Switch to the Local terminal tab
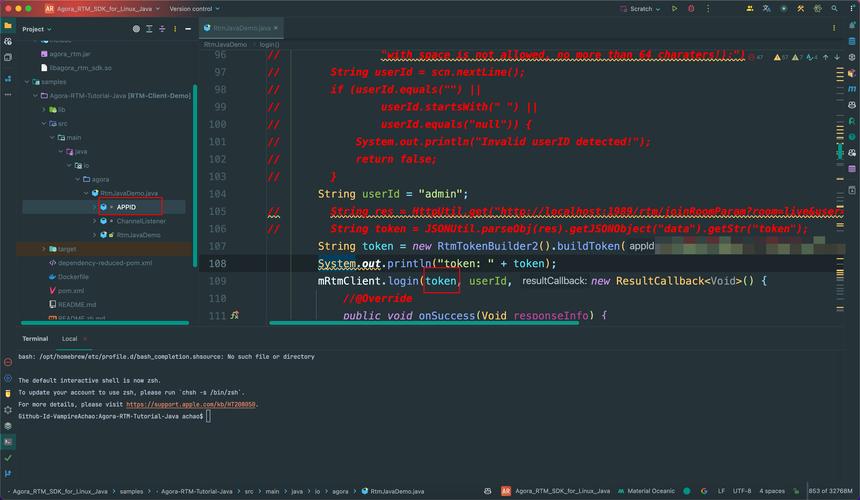860x500 pixels. click(70, 339)
